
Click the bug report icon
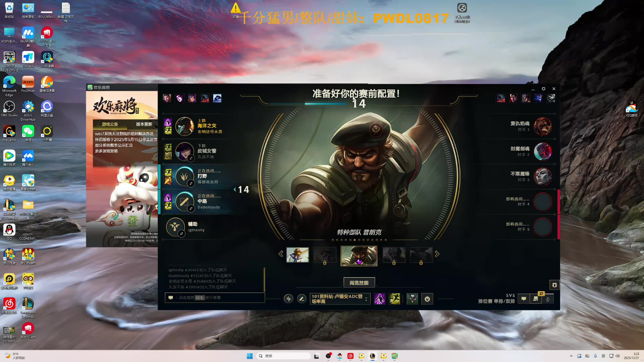pyautogui.click(x=554, y=285)
